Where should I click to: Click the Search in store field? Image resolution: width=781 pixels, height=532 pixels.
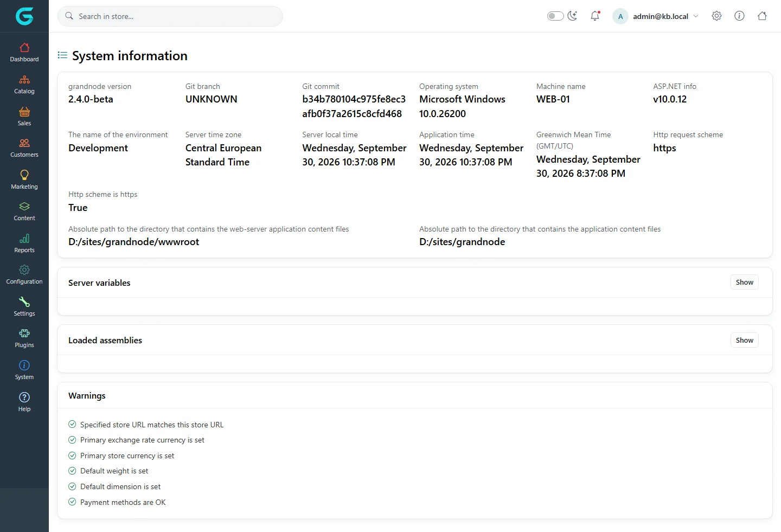[170, 16]
